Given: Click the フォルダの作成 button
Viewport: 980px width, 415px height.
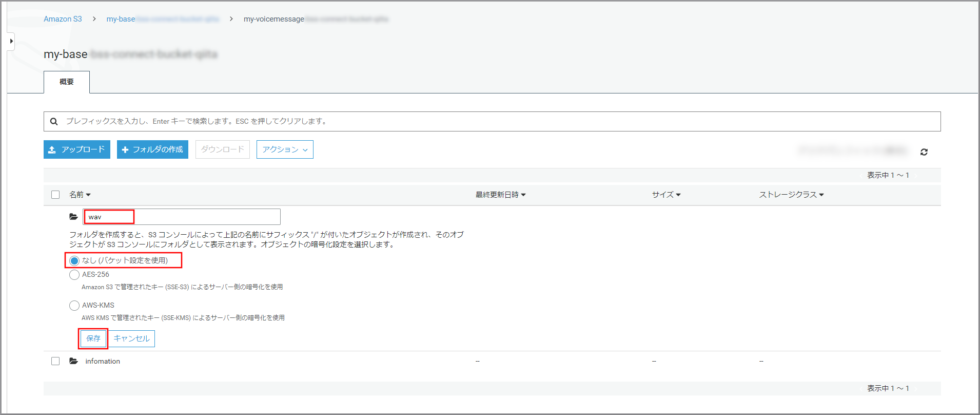Looking at the screenshot, I should tap(152, 149).
